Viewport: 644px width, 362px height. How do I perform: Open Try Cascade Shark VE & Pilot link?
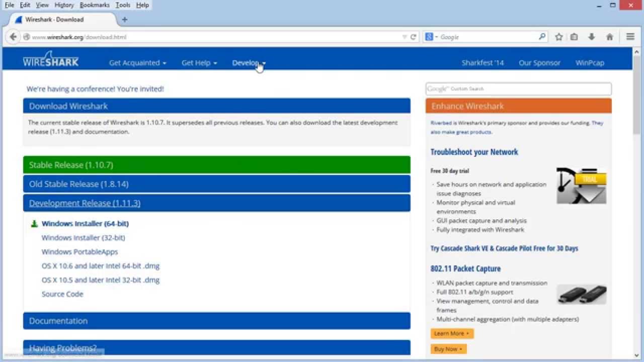pos(504,248)
